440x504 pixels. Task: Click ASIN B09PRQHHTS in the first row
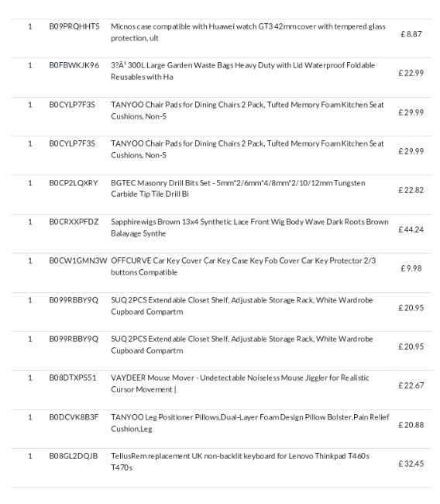[x=74, y=26]
